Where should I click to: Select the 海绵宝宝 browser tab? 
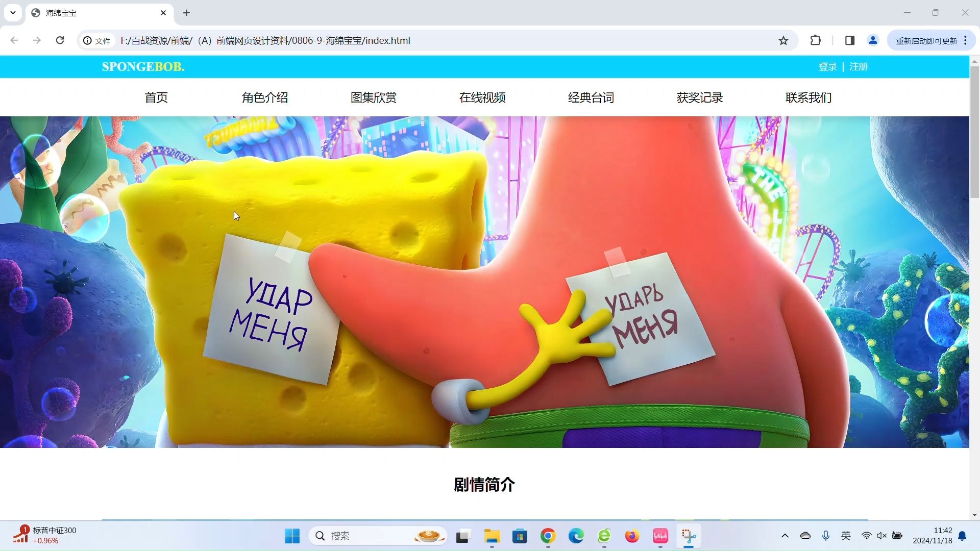coord(100,13)
